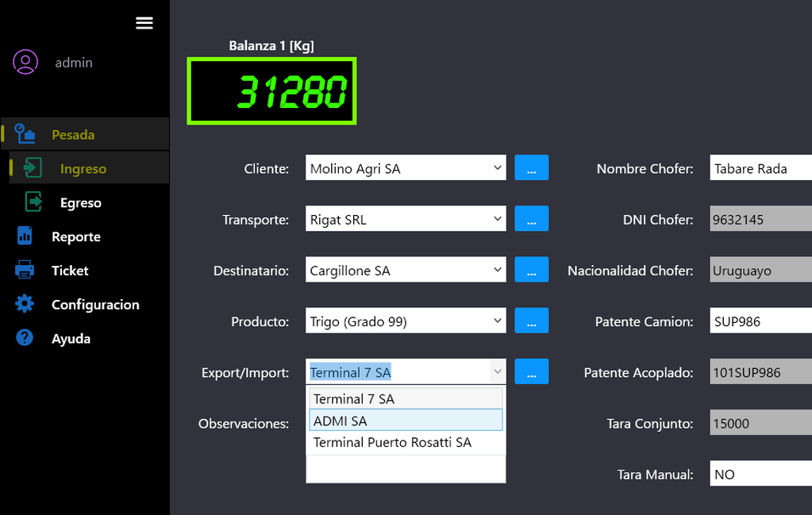The width and height of the screenshot is (812, 515).
Task: Click the Egreso exit arrow icon
Action: click(x=33, y=202)
